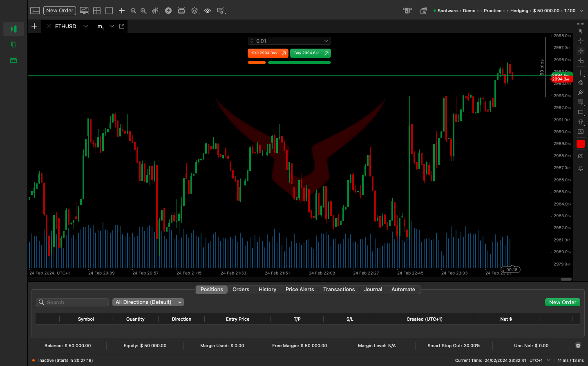This screenshot has width=588, height=366.
Task: Select the vertical line drawing tool
Action: coord(581,73)
